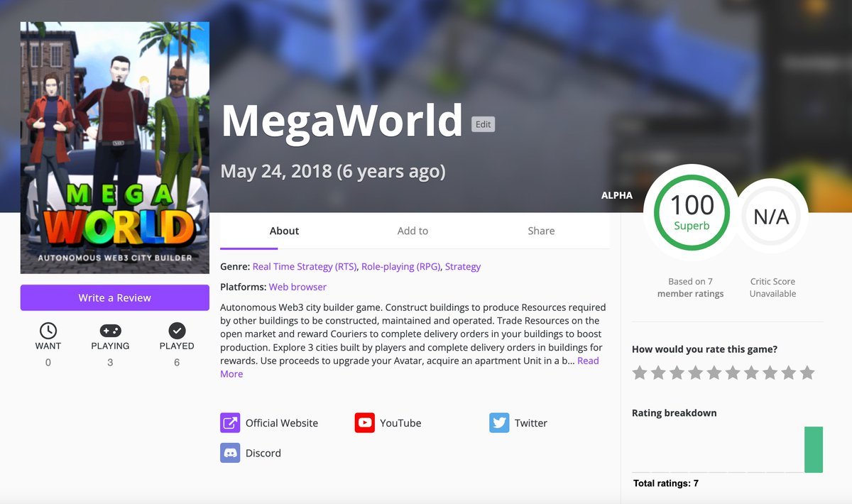Viewport: 852px width, 504px height.
Task: Open the game's YouTube channel icon
Action: (x=364, y=422)
